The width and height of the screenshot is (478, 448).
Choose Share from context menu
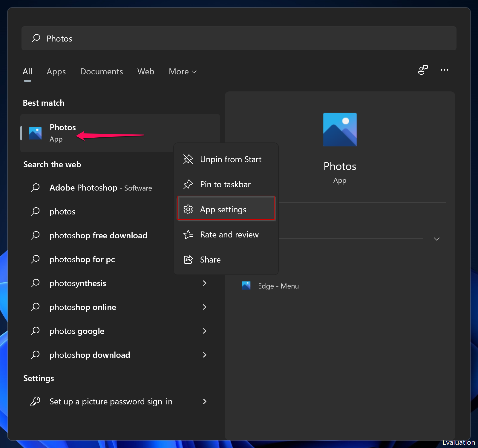tap(226, 260)
